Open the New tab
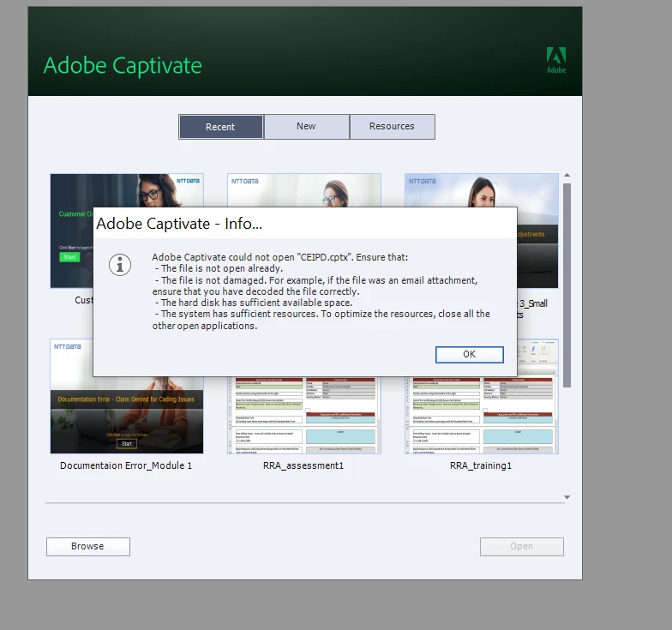672x630 pixels. [x=307, y=127]
